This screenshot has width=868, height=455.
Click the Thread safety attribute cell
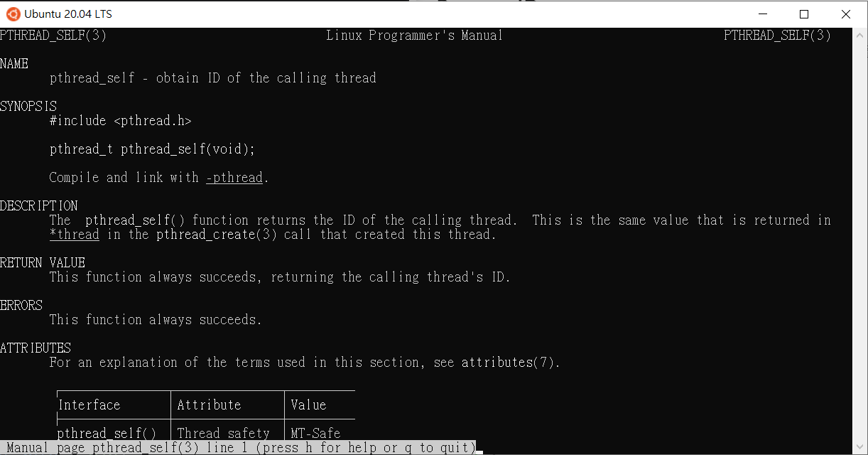(224, 433)
